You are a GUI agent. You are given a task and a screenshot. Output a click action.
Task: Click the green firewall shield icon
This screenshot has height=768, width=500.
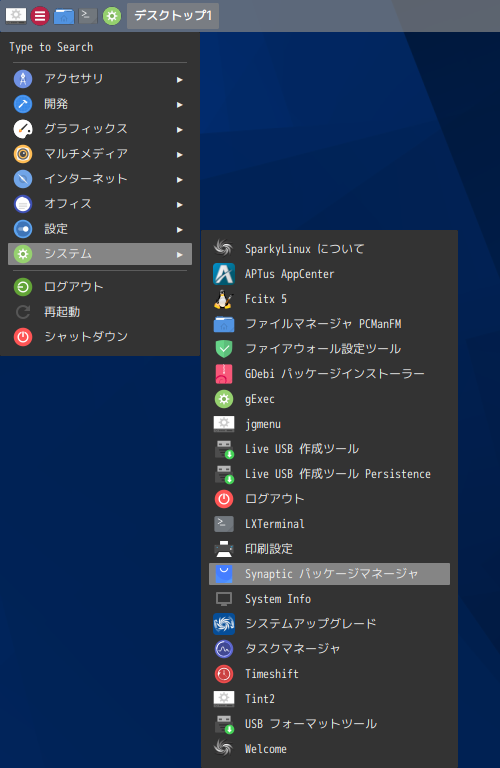224,349
